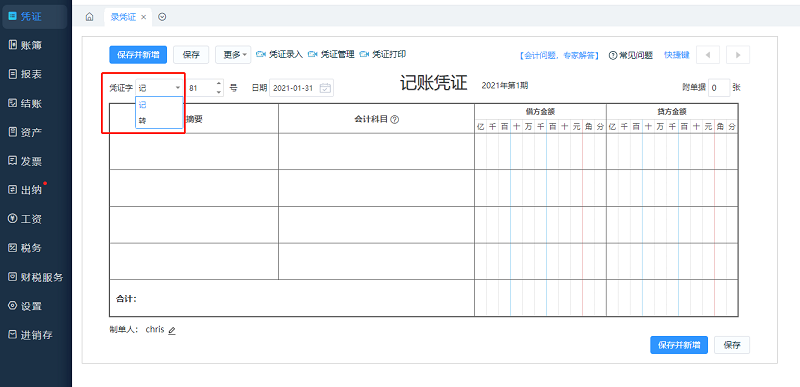Click second row 摘要 cell
Screen dimensions: 800x387
[x=194, y=188]
